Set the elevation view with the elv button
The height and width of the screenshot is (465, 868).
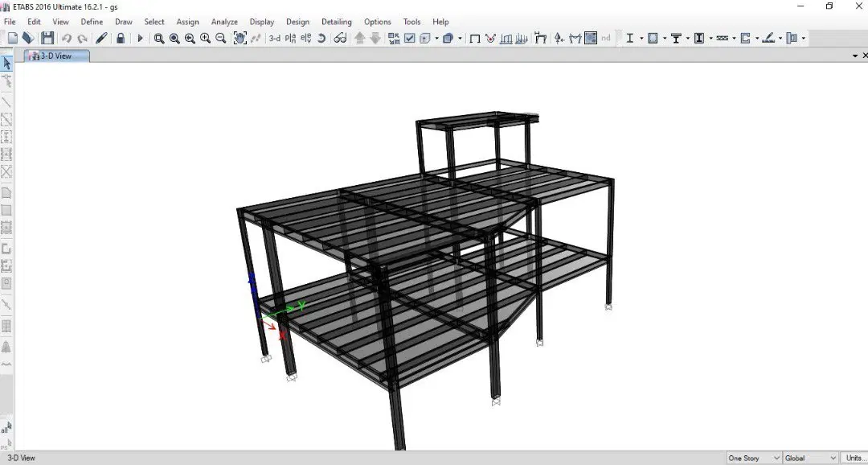pos(305,39)
